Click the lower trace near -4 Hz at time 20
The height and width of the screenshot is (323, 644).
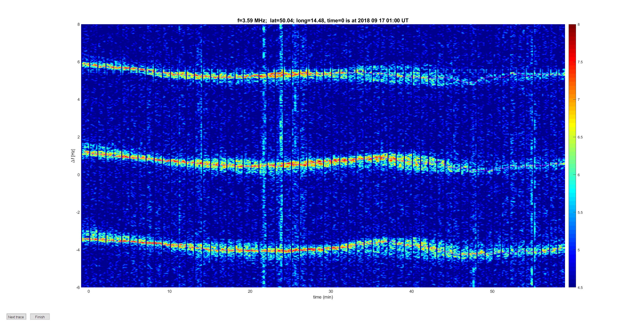pyautogui.click(x=250, y=250)
